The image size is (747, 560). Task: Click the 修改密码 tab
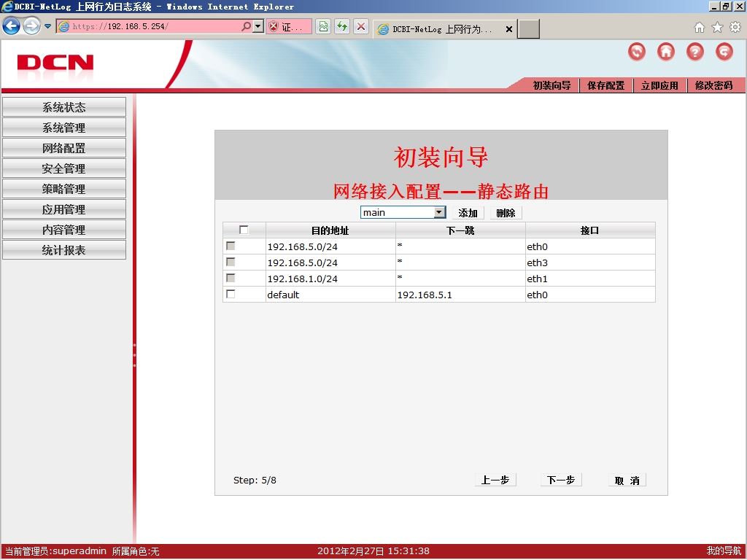[713, 85]
